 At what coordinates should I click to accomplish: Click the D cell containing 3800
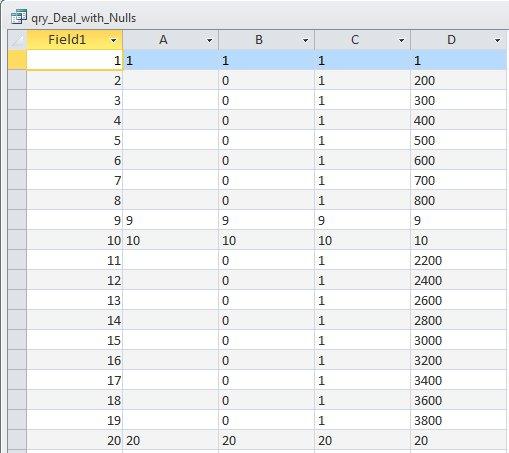(459, 420)
